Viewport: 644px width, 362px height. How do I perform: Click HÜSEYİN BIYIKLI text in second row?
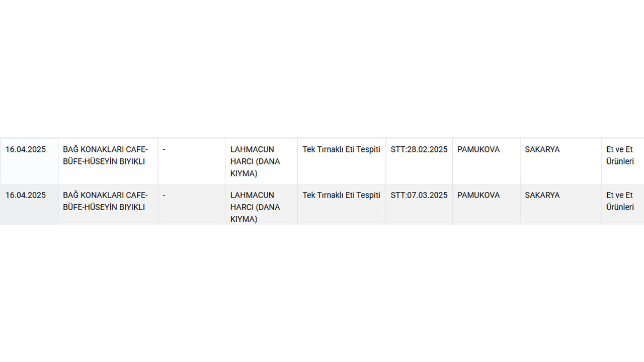coord(115,207)
